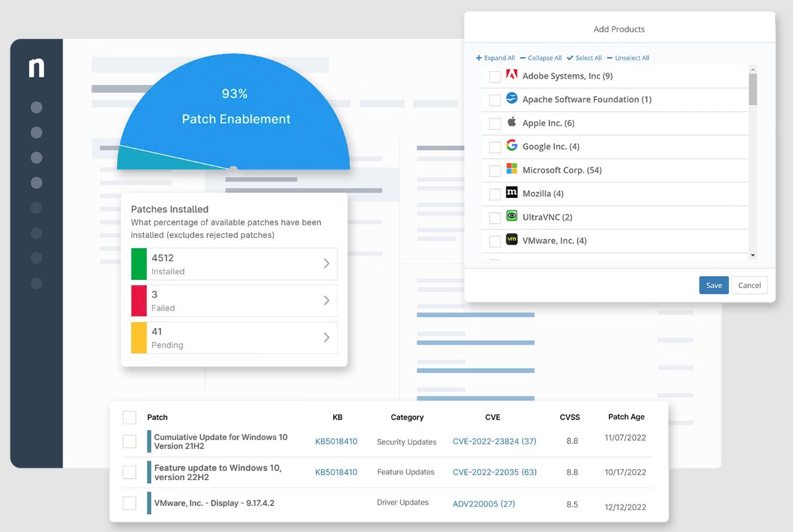793x532 pixels.
Task: Check the UltraVNC checkbox
Action: tap(495, 218)
